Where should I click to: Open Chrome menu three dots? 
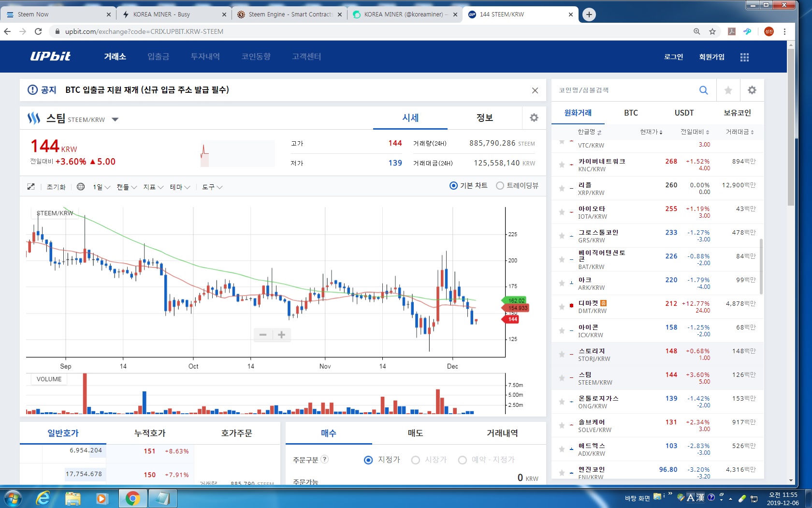click(784, 31)
